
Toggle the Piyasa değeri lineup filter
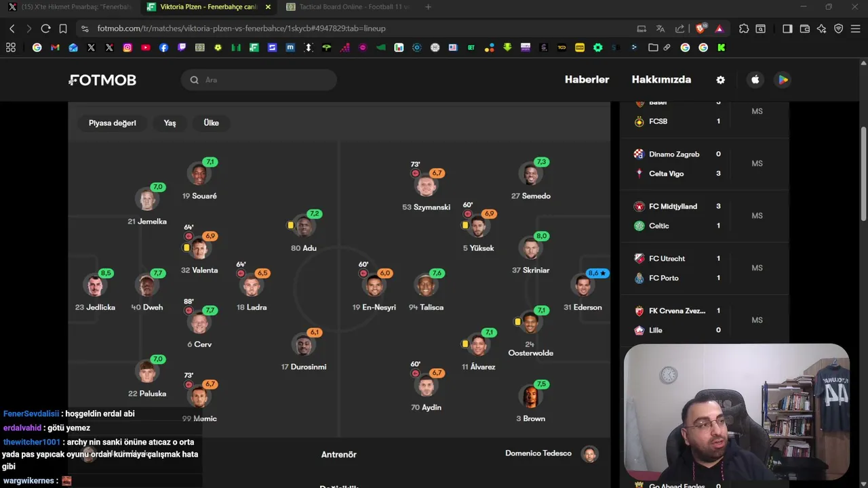click(113, 123)
